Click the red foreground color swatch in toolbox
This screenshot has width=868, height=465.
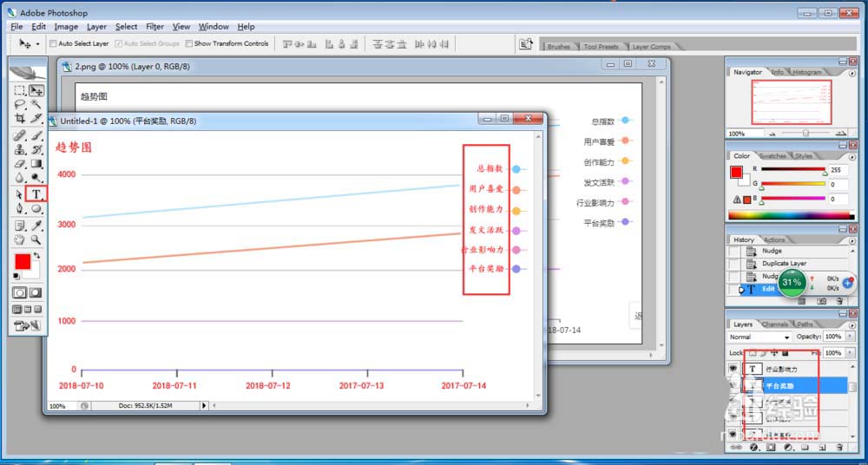coord(22,261)
